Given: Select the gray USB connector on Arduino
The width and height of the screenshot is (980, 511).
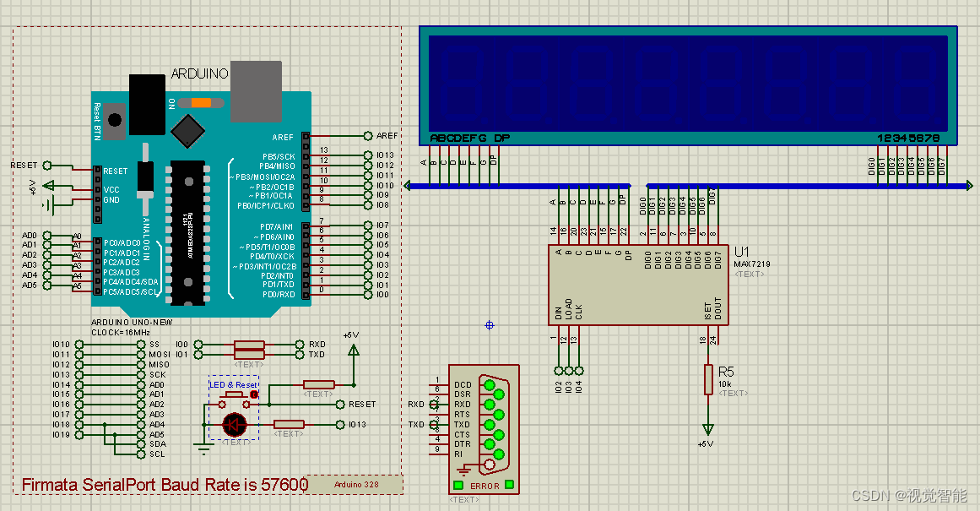Looking at the screenshot, I should [256, 91].
